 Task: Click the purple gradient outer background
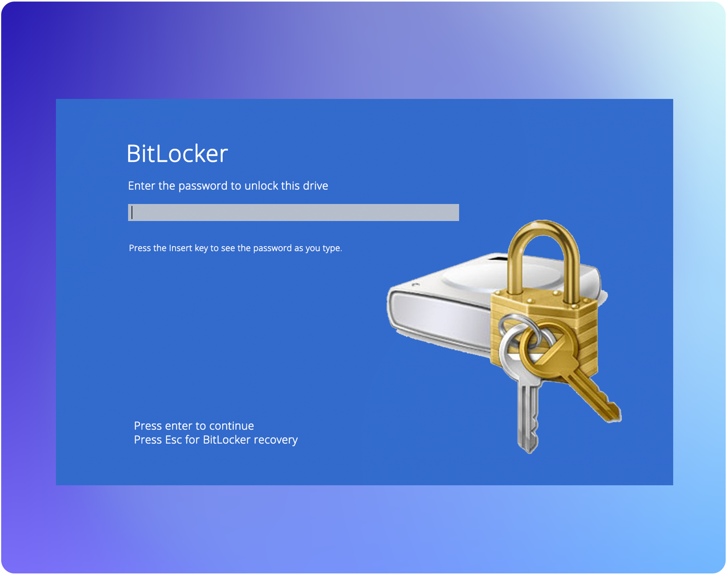coord(364,50)
